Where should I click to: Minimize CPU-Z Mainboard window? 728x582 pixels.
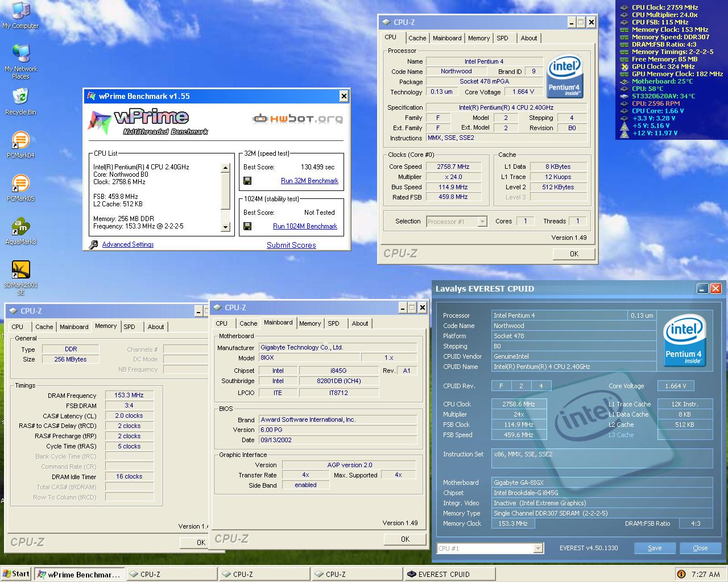(x=402, y=307)
